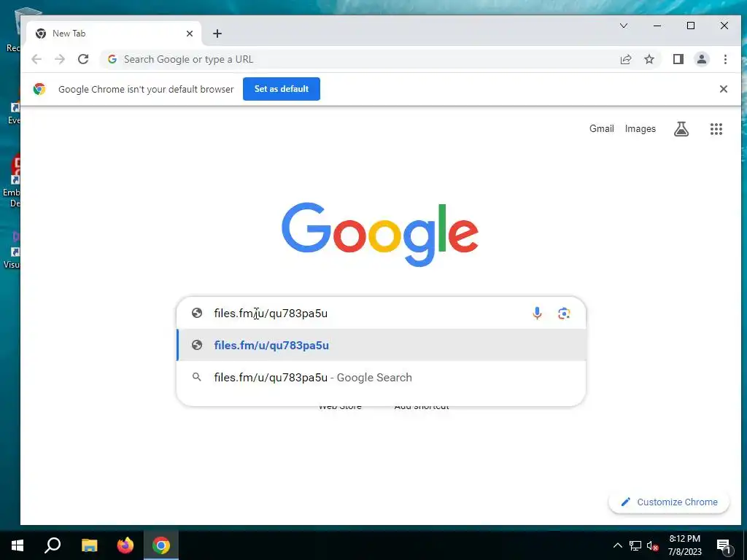The width and height of the screenshot is (747, 560).
Task: Click the share page icon in the address bar
Action: coord(625,59)
